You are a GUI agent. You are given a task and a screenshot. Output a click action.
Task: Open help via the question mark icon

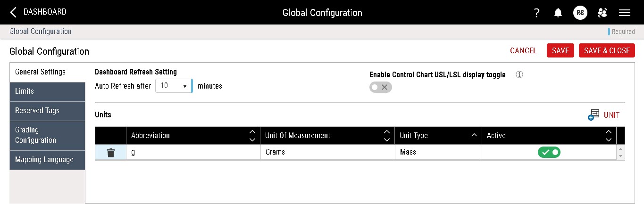click(536, 13)
